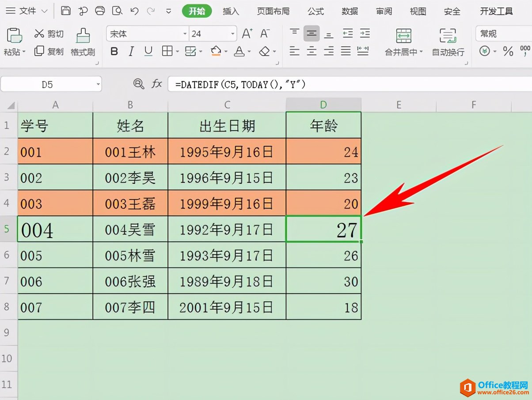The height and width of the screenshot is (400, 532).
Task: Align text to top of cell
Action: pos(295,33)
